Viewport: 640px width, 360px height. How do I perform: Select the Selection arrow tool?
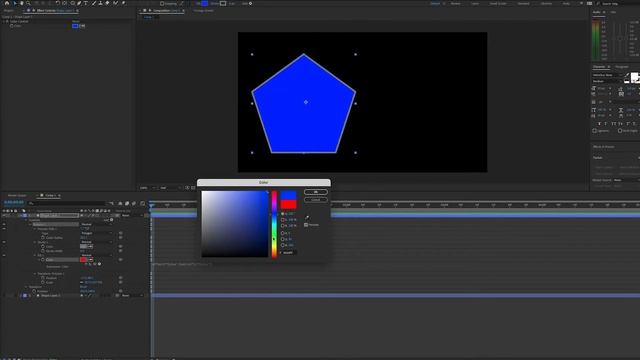coord(15,3)
